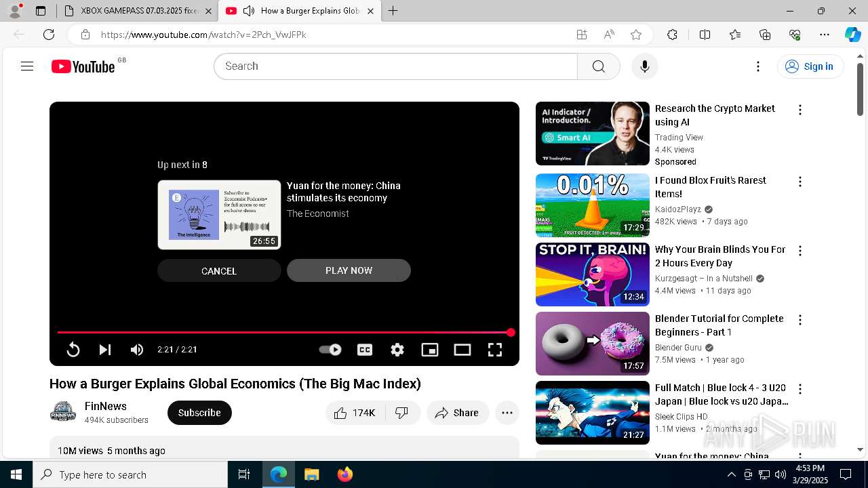Viewport: 868px width, 488px height.
Task: Share the video
Action: point(458,413)
